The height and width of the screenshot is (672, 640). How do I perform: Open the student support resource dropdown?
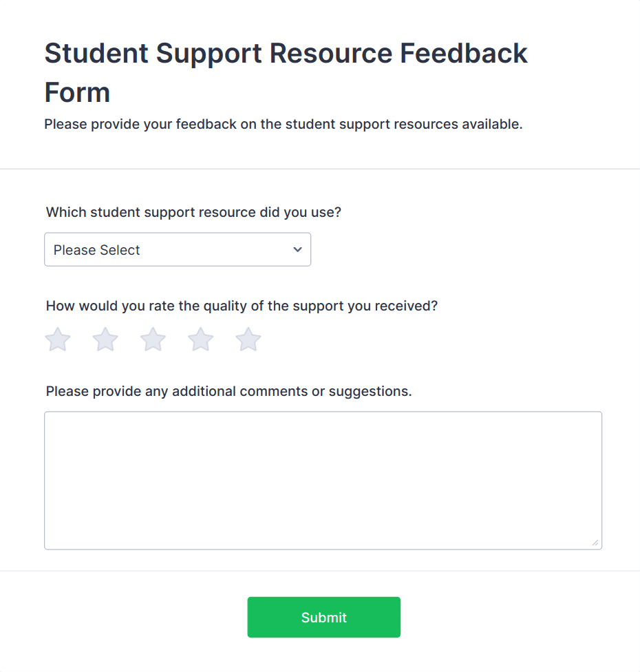(x=178, y=249)
